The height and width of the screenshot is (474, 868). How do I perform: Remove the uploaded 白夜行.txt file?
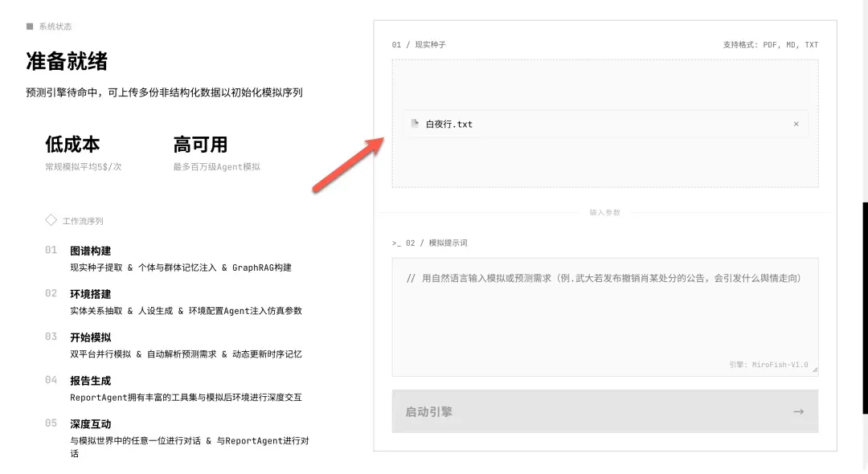tap(796, 124)
